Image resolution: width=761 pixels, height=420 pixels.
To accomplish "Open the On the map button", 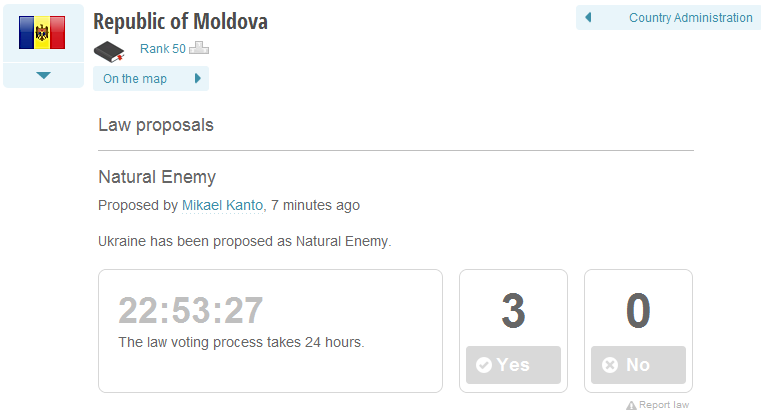I will pos(135,79).
